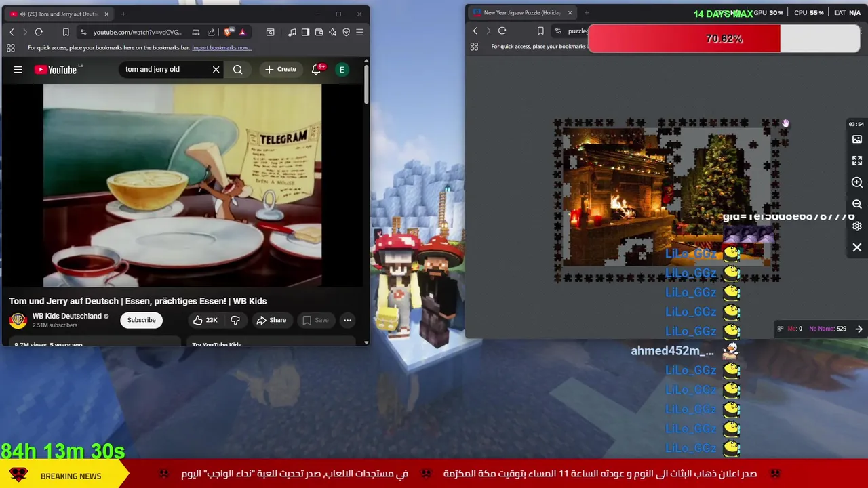Open a new tab in puzzle window

[587, 12]
